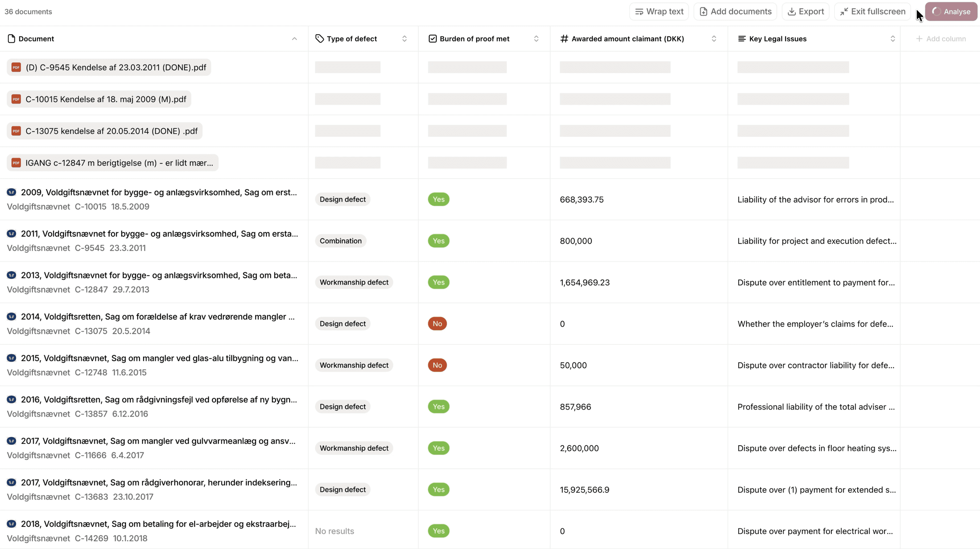Click the source icon of 2016 Voldgiftsretten case
The height and width of the screenshot is (549, 980).
11,399
